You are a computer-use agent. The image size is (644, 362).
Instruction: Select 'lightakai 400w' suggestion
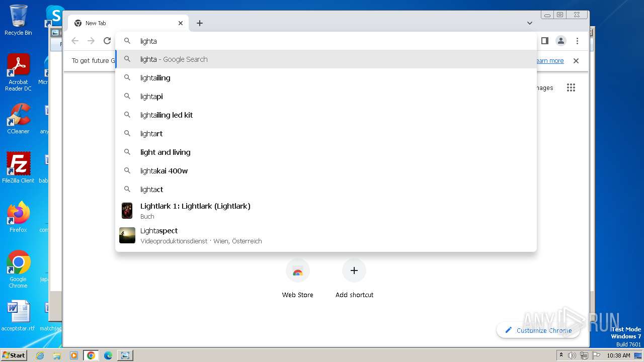326,171
